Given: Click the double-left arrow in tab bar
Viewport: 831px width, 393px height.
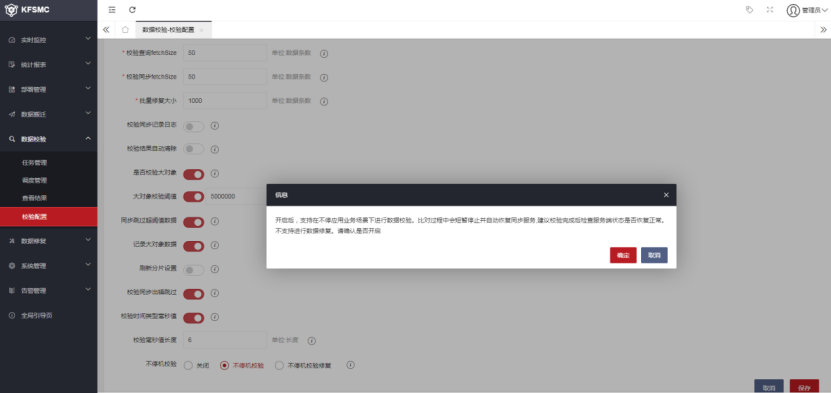Looking at the screenshot, I should tap(106, 30).
